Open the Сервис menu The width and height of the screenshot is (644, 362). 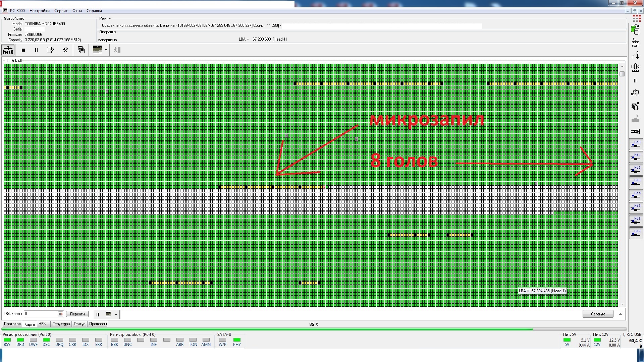[x=61, y=11]
